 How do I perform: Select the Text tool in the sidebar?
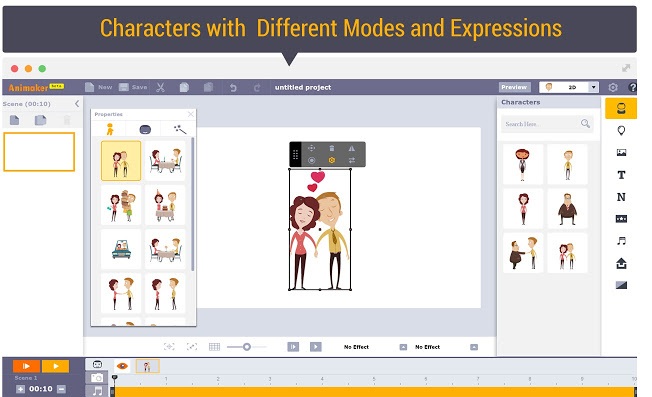coord(621,175)
